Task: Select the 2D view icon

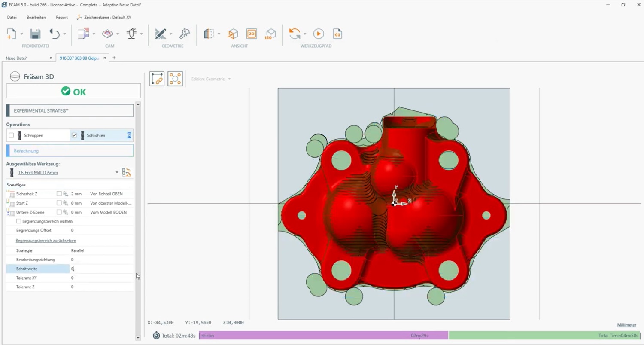Action: click(x=252, y=34)
